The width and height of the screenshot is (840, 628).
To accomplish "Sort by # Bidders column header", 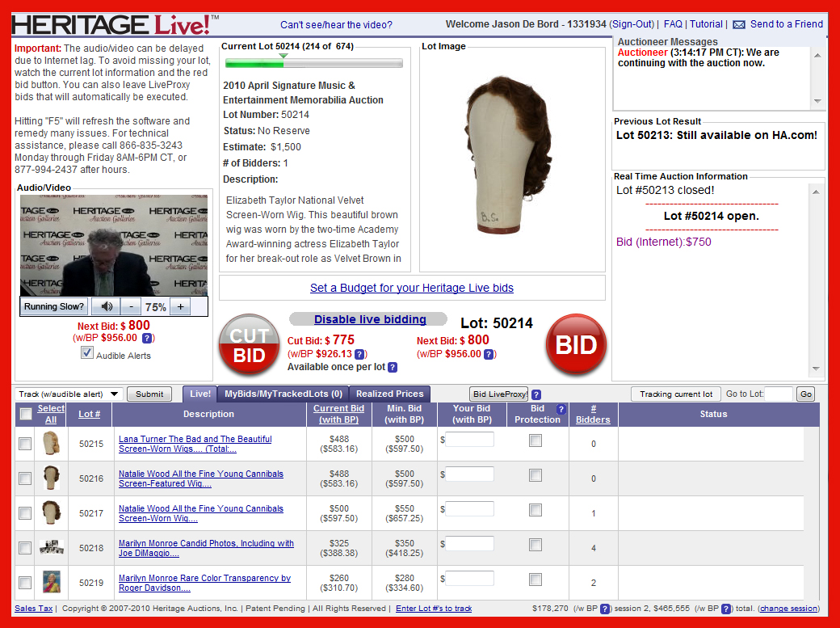I will point(593,414).
